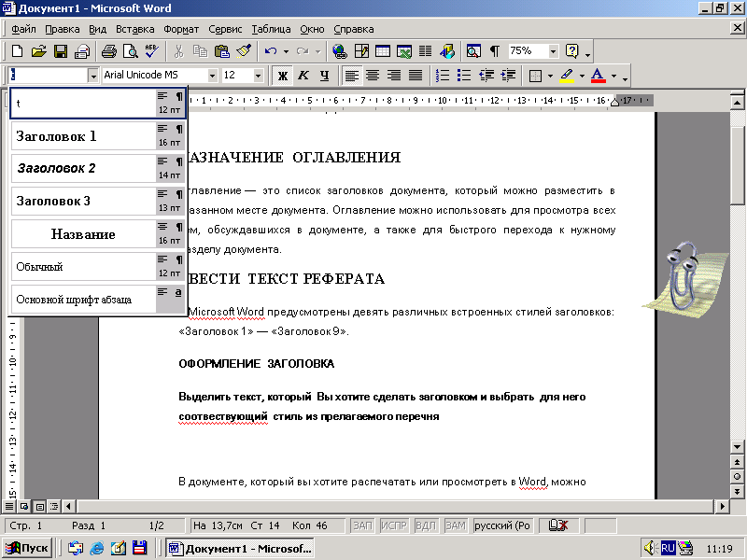Open the Вставка menu
This screenshot has width=747, height=560.
point(134,29)
